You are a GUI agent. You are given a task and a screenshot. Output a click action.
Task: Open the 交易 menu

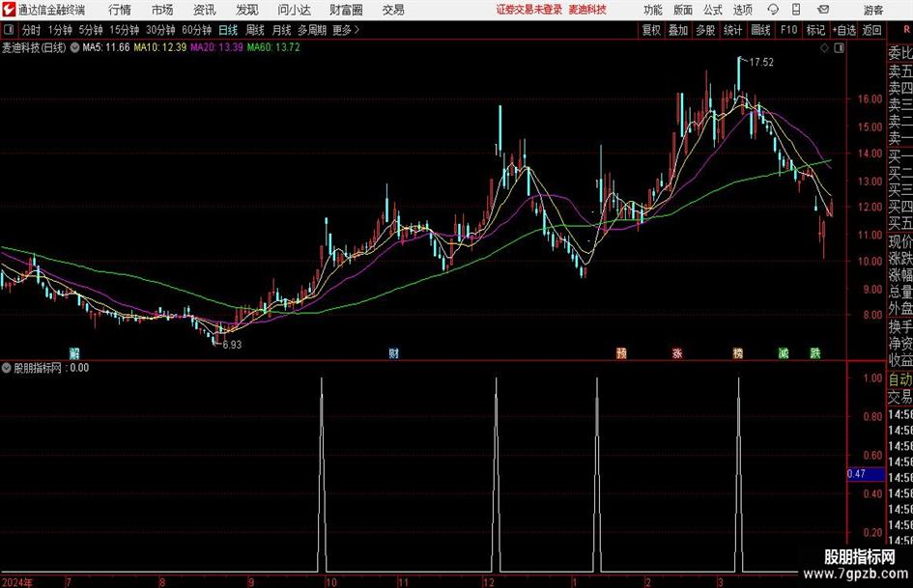pos(393,10)
